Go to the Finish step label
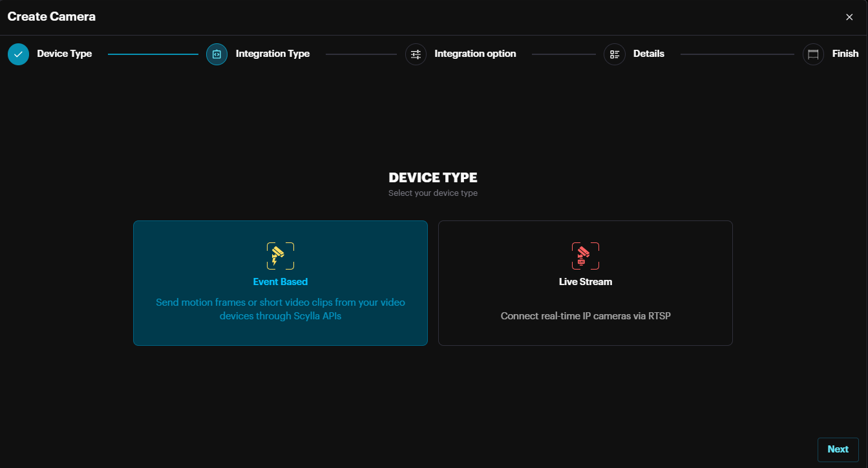Image resolution: width=868 pixels, height=468 pixels. 845,54
